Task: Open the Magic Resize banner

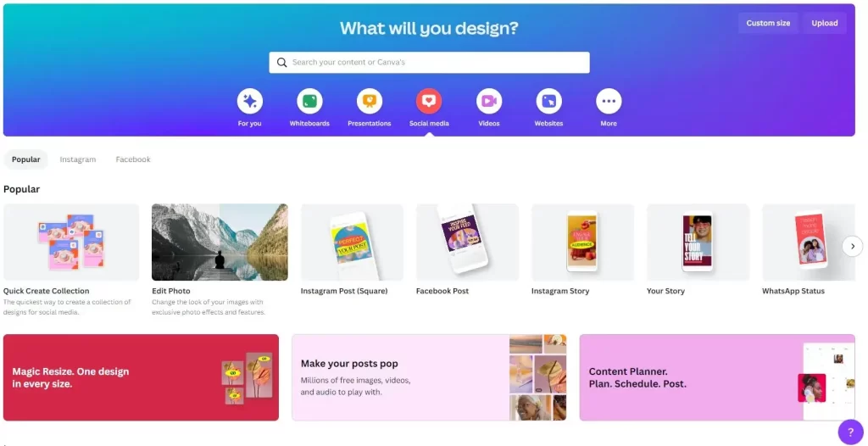Action: [x=142, y=377]
